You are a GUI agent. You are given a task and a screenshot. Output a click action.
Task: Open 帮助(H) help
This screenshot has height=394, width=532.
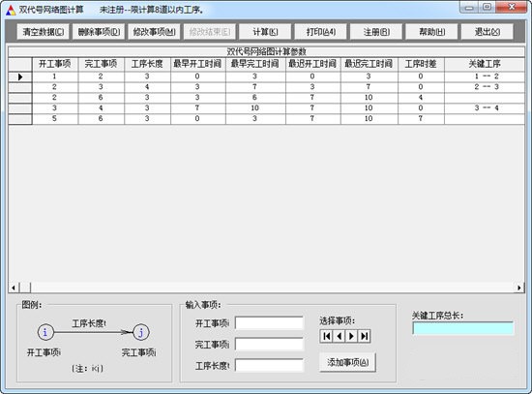pyautogui.click(x=431, y=32)
